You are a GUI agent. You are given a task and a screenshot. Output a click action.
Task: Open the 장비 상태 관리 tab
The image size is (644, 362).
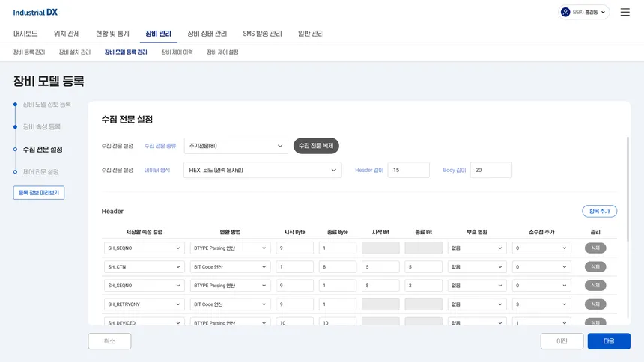(x=207, y=34)
